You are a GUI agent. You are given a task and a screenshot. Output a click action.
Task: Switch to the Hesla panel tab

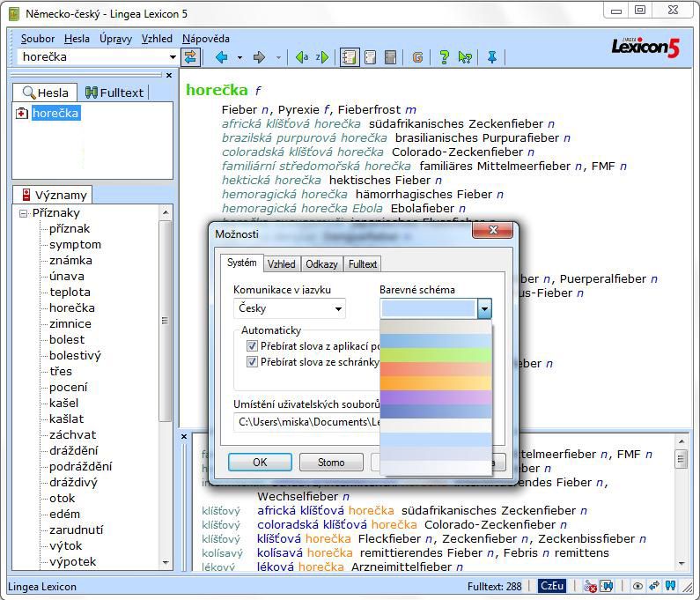(x=45, y=93)
